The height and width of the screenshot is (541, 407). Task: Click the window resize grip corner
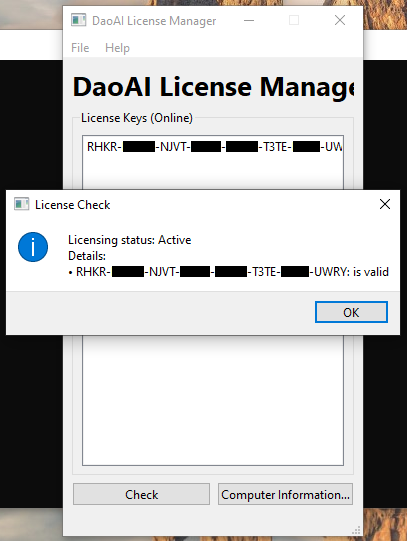tap(357, 530)
